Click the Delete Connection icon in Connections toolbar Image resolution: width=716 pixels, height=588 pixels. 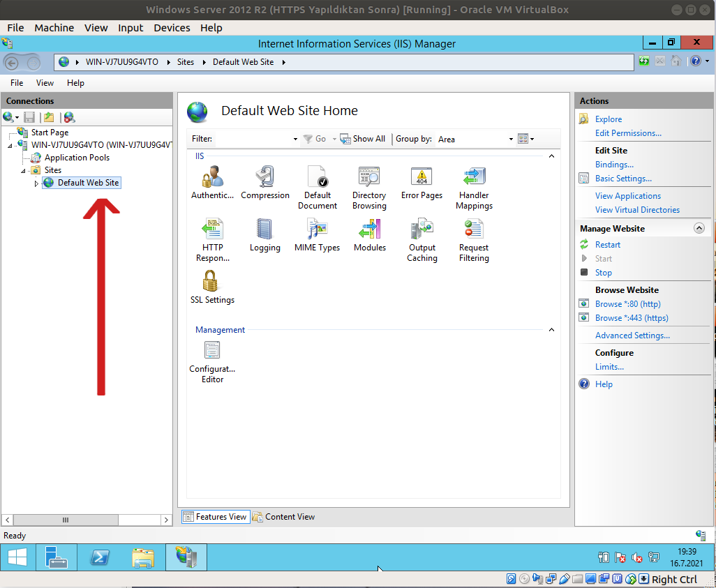pos(69,117)
